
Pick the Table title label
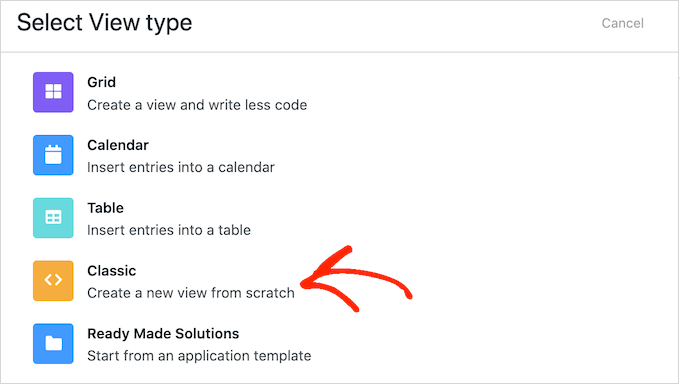[105, 208]
